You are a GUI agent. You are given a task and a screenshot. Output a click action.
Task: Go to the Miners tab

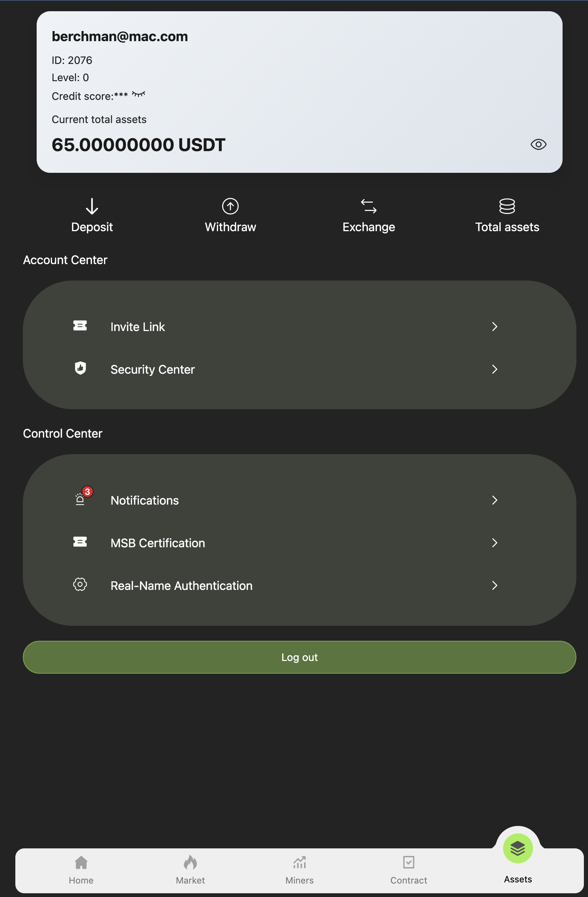pyautogui.click(x=300, y=870)
